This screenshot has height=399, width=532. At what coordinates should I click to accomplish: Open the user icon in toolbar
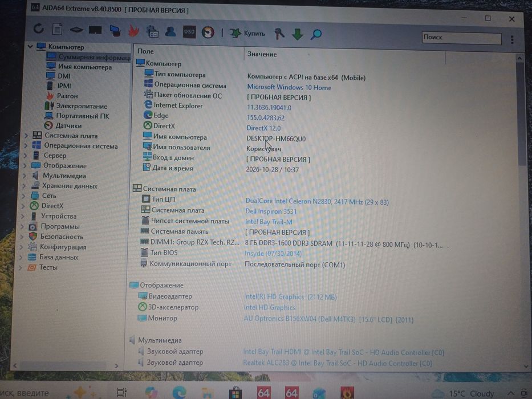tap(170, 32)
